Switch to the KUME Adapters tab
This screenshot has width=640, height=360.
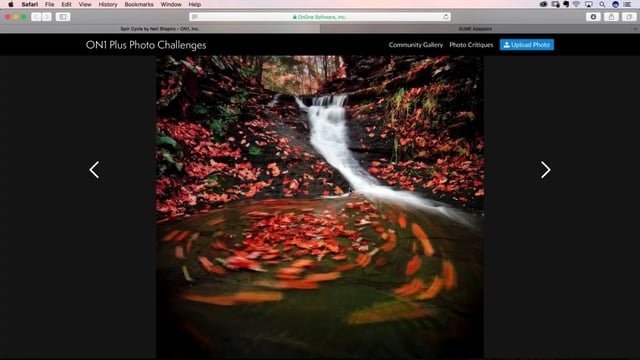[x=475, y=29]
